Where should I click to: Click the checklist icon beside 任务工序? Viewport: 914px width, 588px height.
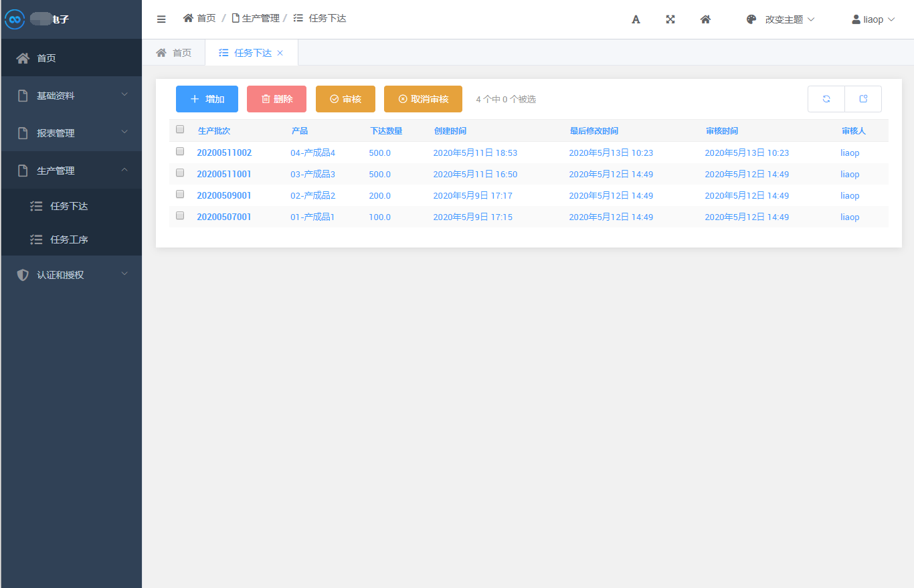pos(37,239)
